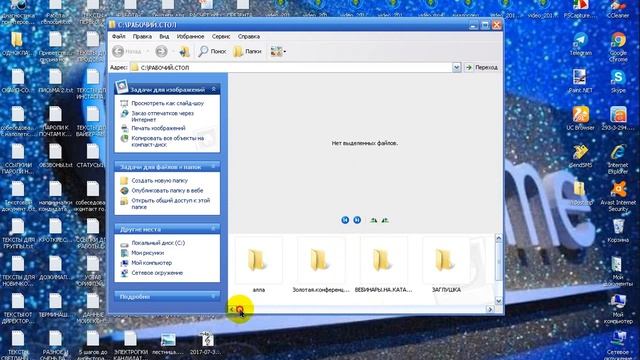Click the previous image filmstrip button
Image resolution: width=640 pixels, height=360 pixels.
point(345,220)
